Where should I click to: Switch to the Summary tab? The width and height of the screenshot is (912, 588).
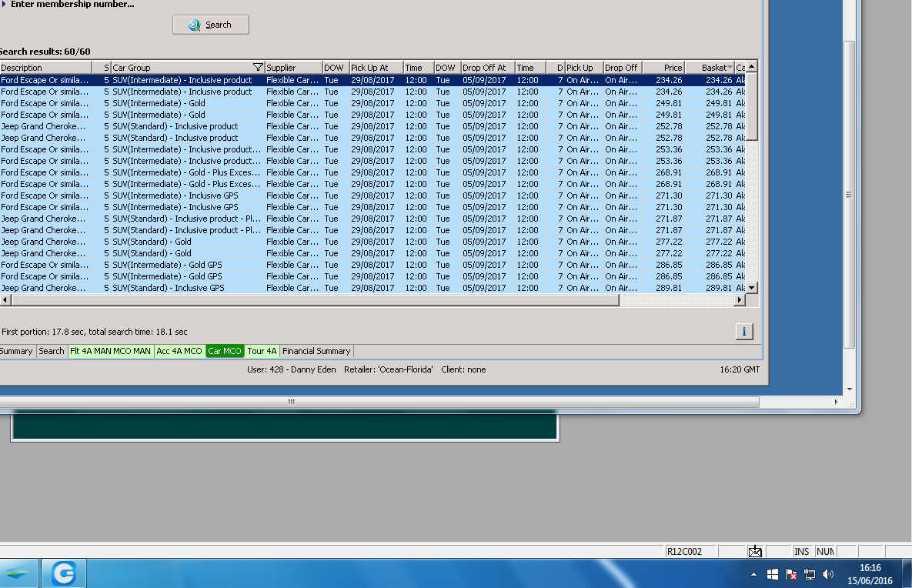coord(16,351)
